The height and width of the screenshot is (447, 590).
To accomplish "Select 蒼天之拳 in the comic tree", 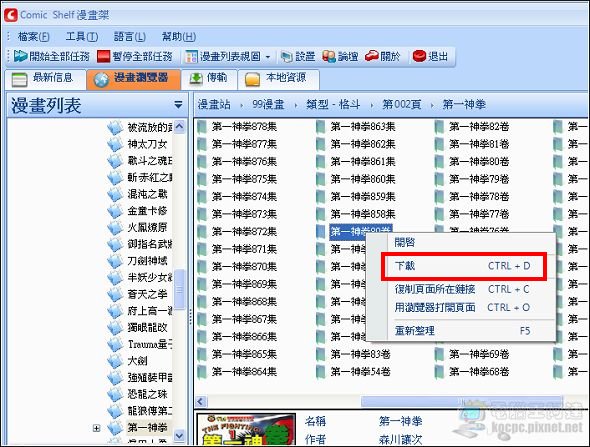I will tap(147, 294).
